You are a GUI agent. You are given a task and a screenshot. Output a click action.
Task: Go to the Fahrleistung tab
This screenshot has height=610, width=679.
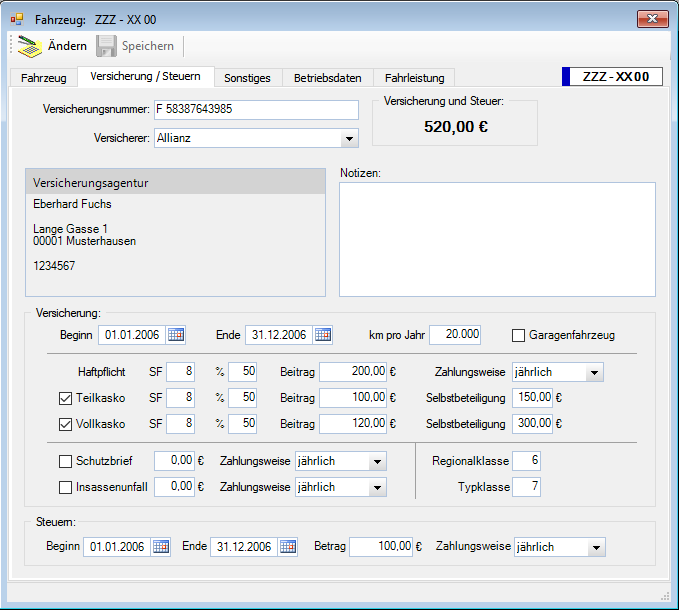(x=414, y=78)
